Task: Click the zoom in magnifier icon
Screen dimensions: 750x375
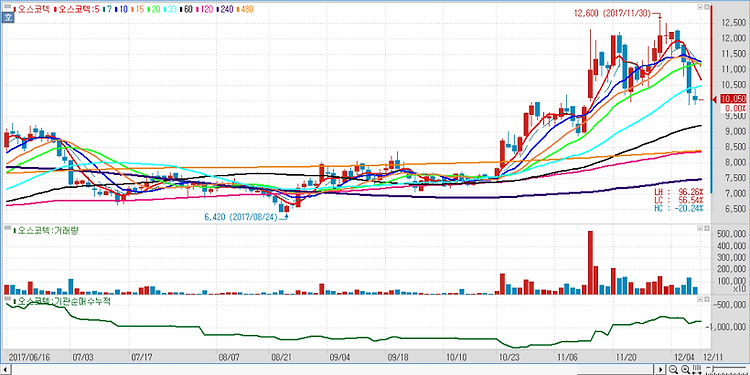Action: [x=685, y=369]
